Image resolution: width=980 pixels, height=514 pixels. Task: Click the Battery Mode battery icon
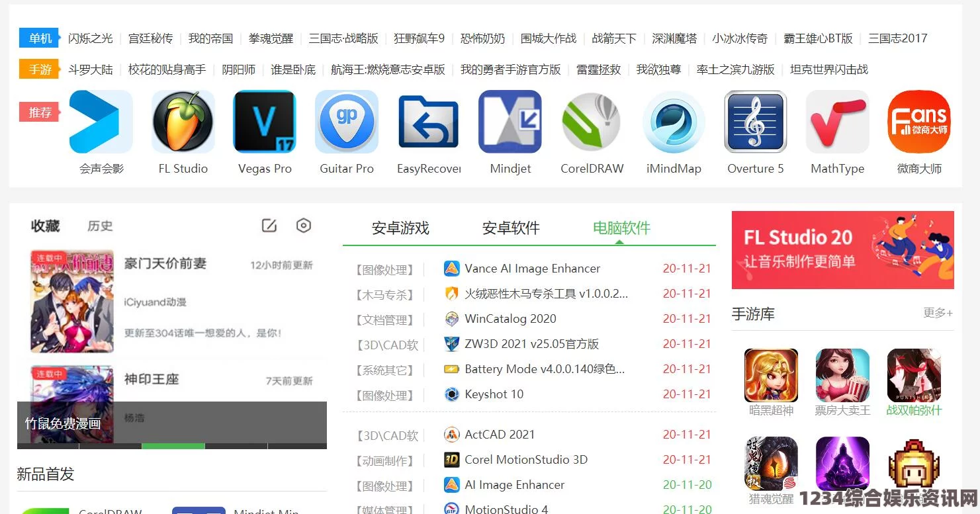tap(451, 369)
